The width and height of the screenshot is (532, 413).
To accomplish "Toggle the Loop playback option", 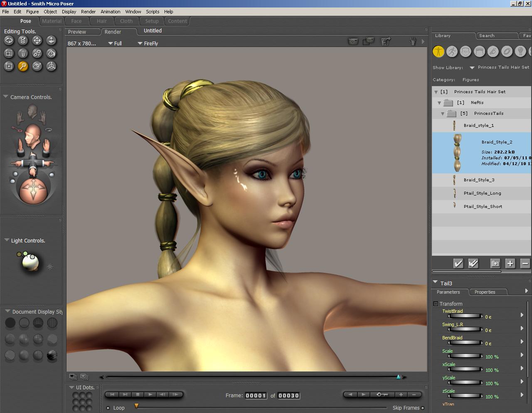I will click(108, 408).
